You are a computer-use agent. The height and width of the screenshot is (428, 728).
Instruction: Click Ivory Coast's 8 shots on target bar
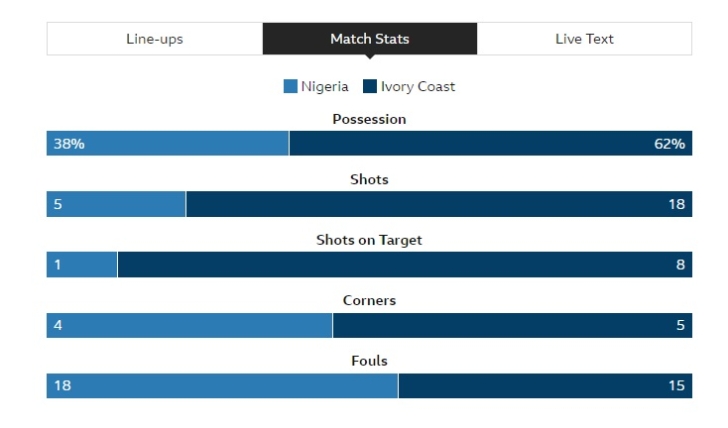pyautogui.click(x=404, y=265)
